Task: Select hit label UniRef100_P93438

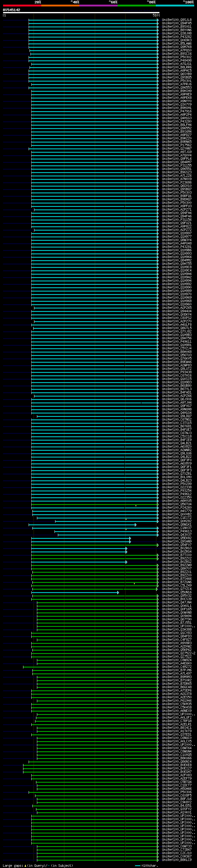Action: (x=176, y=372)
